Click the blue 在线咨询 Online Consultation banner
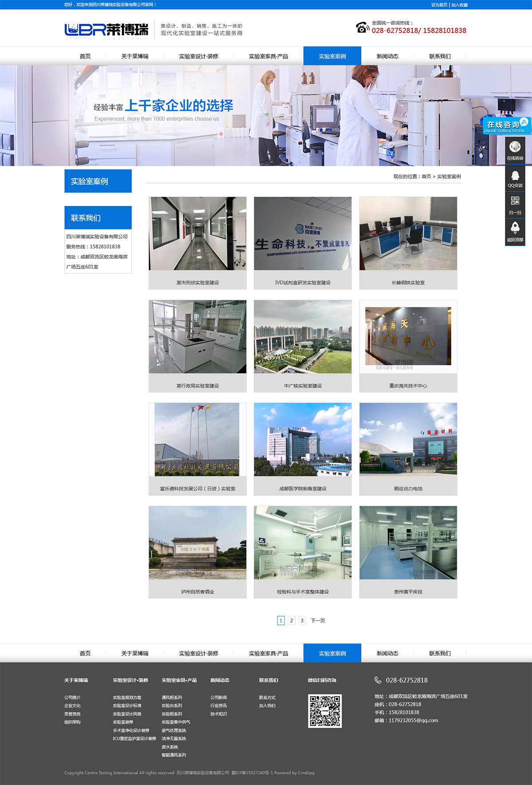This screenshot has height=785, width=532. coord(506,126)
